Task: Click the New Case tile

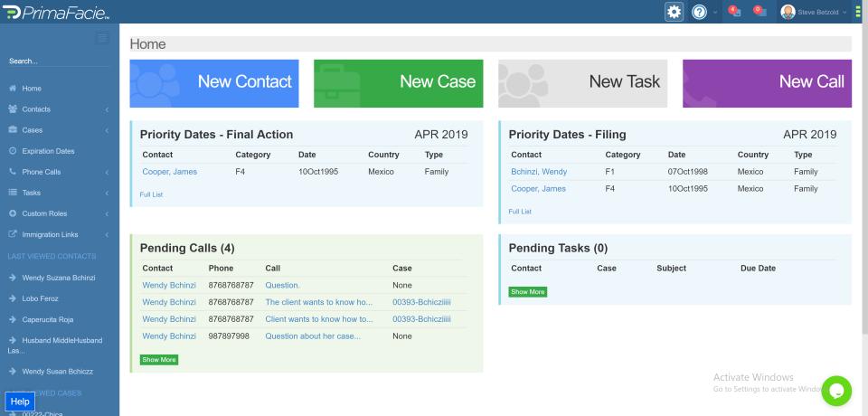Action: pyautogui.click(x=399, y=83)
